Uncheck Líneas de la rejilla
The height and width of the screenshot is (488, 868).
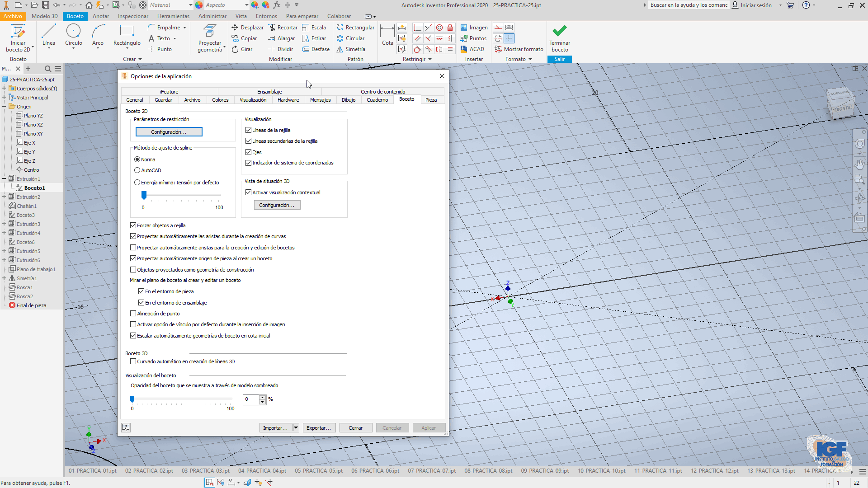pyautogui.click(x=248, y=130)
